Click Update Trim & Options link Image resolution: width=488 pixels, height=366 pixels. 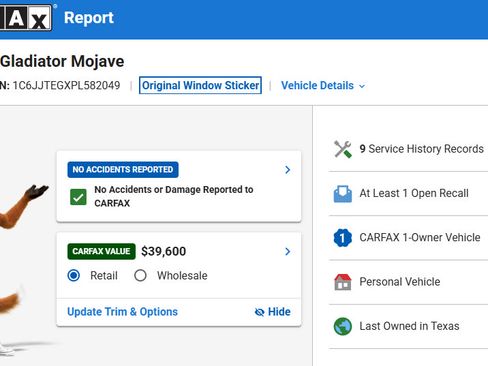[122, 312]
